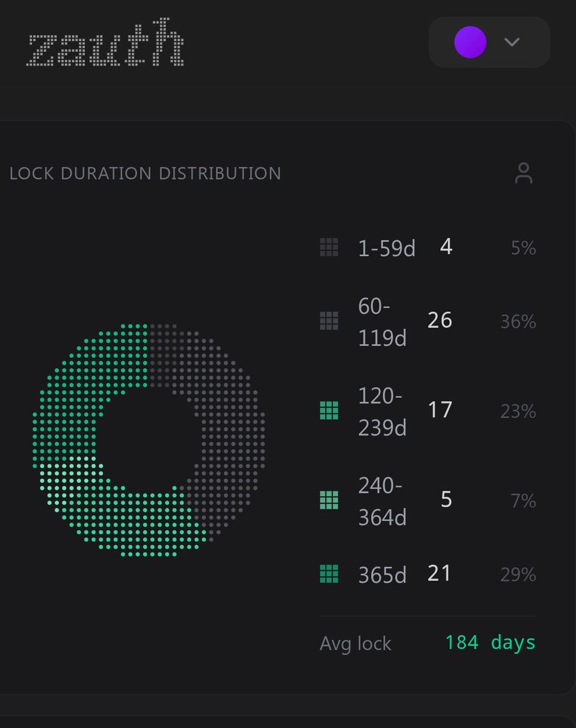Click the count 21 for 365d
Viewport: 576px width, 728px height.
[x=440, y=573]
